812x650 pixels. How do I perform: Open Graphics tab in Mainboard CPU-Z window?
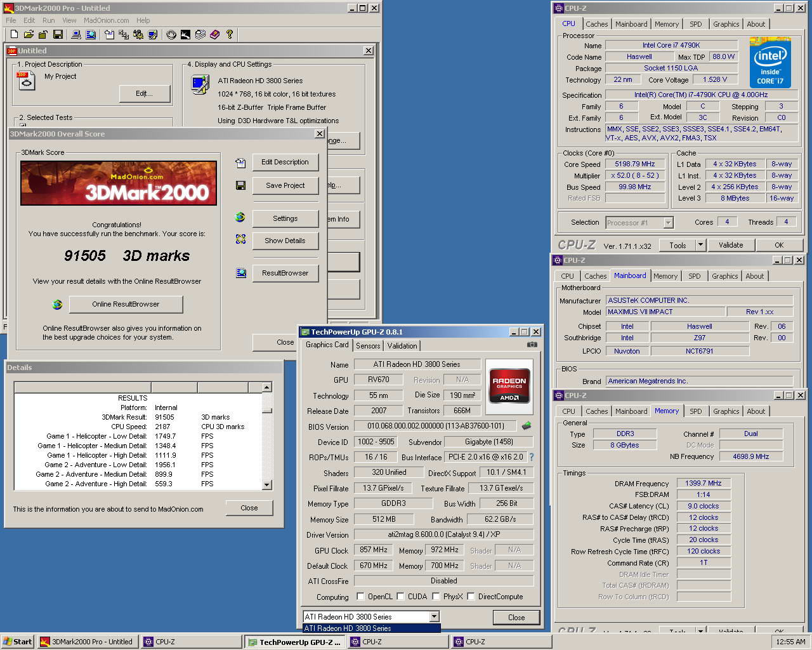point(724,276)
